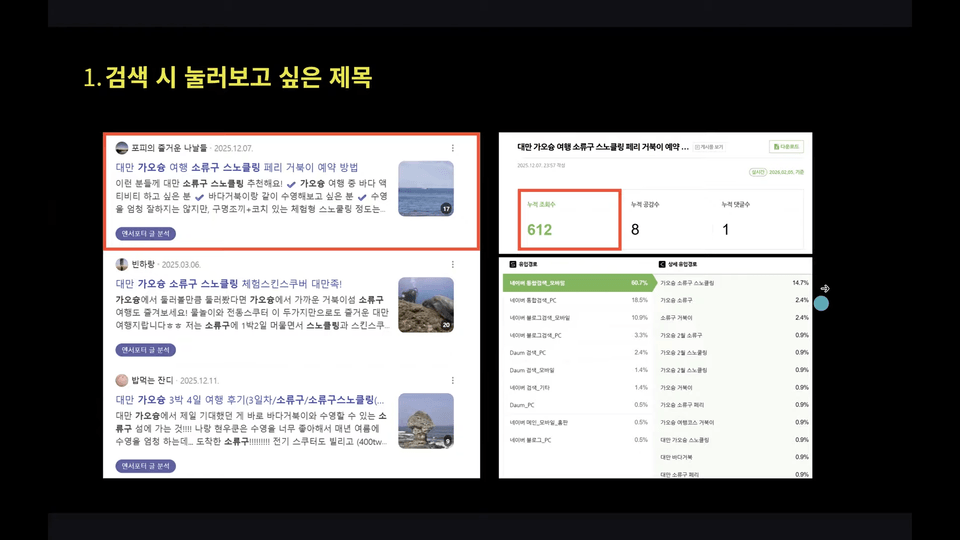Click the keyword row 가오슝 2월 소류구
Screen dimensions: 960x540
click(734, 335)
